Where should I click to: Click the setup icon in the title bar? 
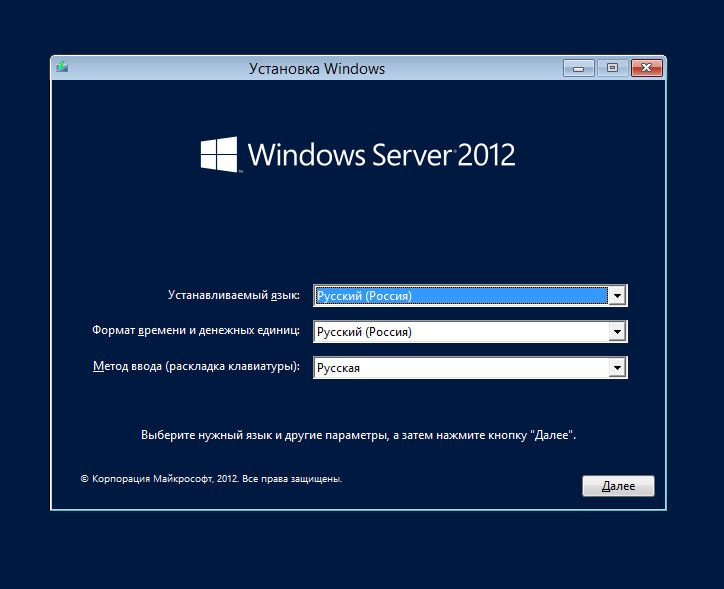coord(62,68)
